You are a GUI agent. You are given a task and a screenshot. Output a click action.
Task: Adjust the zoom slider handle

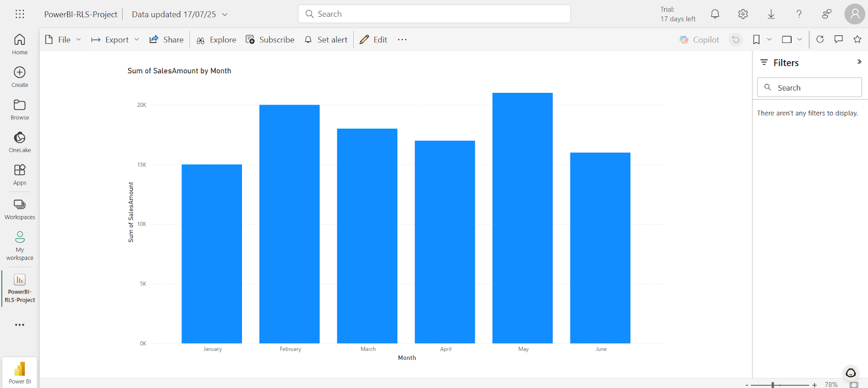(773, 385)
